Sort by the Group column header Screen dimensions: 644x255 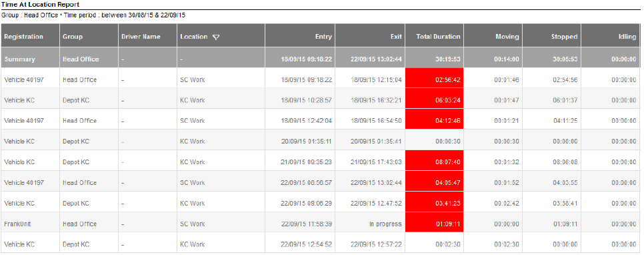coord(73,37)
